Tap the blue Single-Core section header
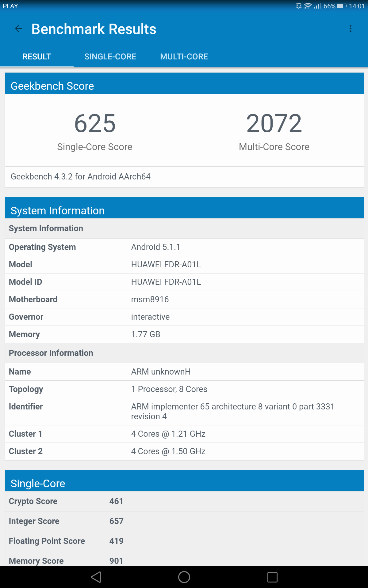 click(x=185, y=481)
